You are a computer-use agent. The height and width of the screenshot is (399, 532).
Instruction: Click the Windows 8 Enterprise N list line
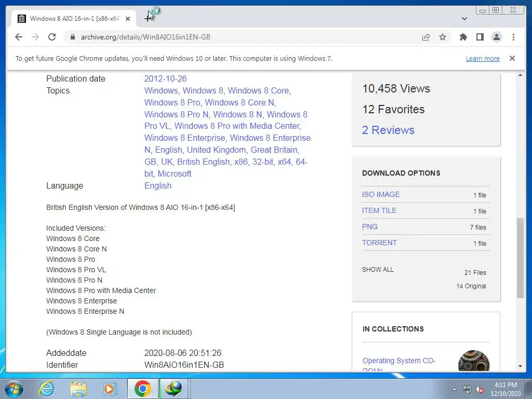[x=85, y=311]
